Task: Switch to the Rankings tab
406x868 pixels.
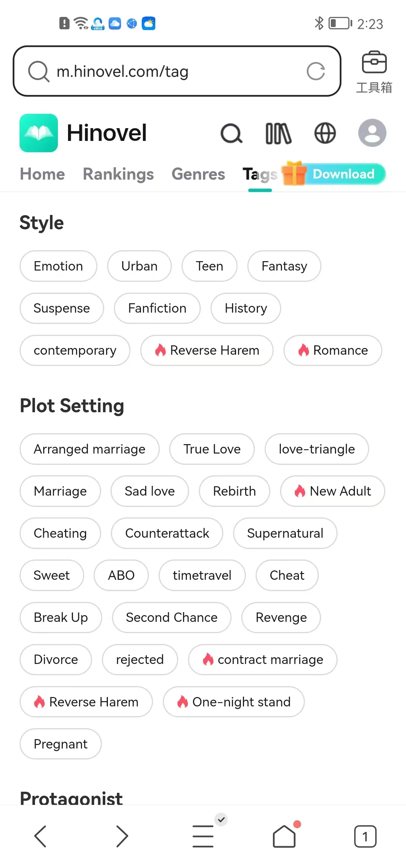Action: [x=118, y=174]
